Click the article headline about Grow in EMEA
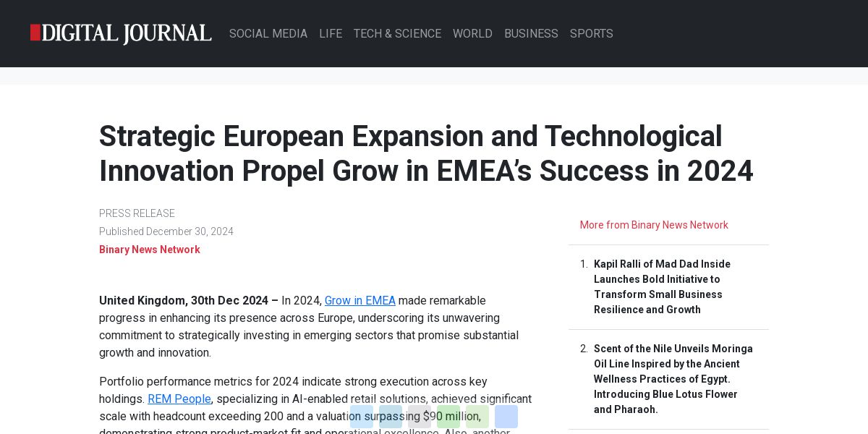The image size is (868, 434). coord(426,153)
